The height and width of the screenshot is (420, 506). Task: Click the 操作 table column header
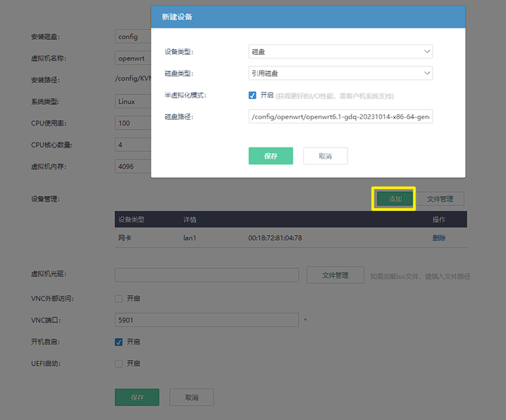coord(439,220)
